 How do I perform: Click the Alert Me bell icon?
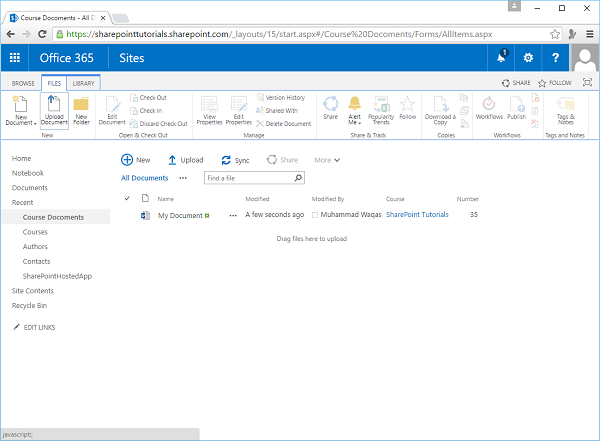pyautogui.click(x=355, y=103)
